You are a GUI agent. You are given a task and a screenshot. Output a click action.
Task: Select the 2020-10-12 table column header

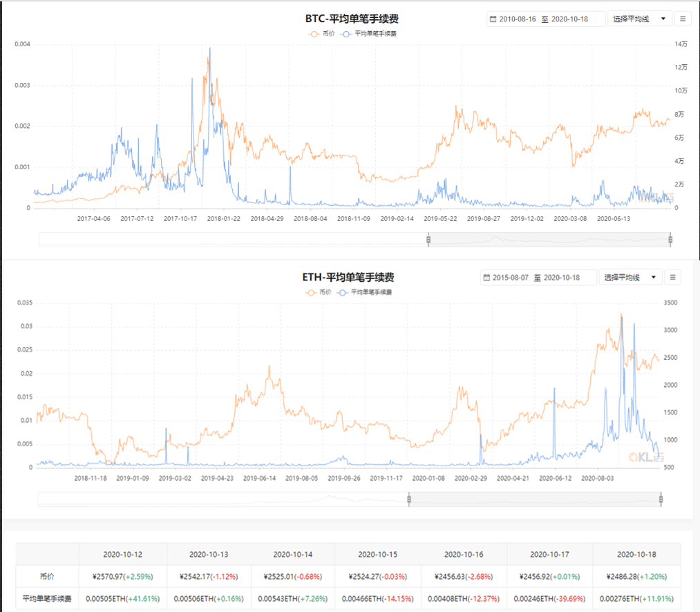[122, 554]
